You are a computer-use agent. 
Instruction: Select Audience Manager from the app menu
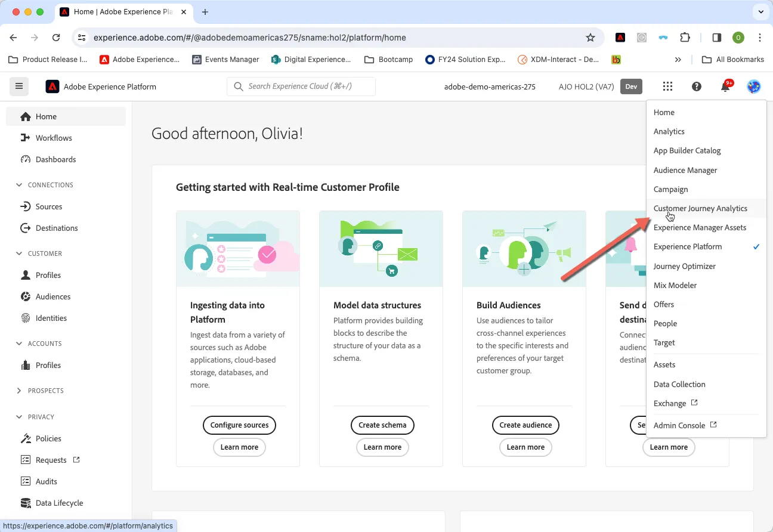[x=706, y=170]
